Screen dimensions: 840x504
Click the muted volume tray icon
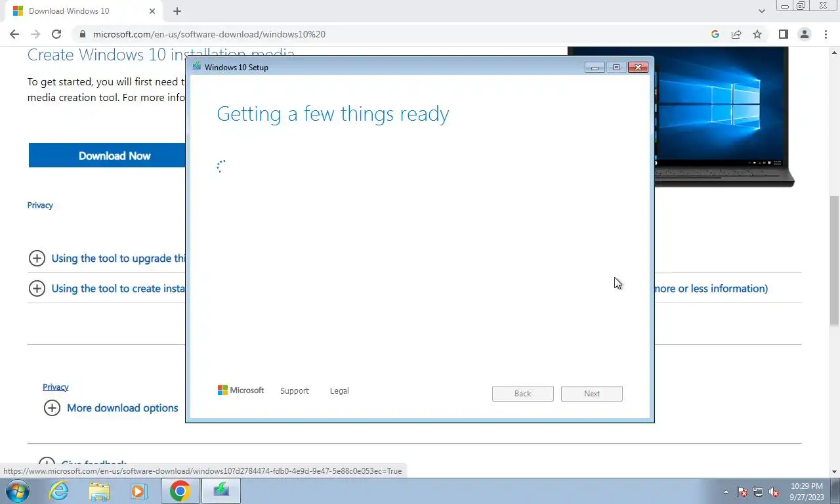click(x=774, y=492)
